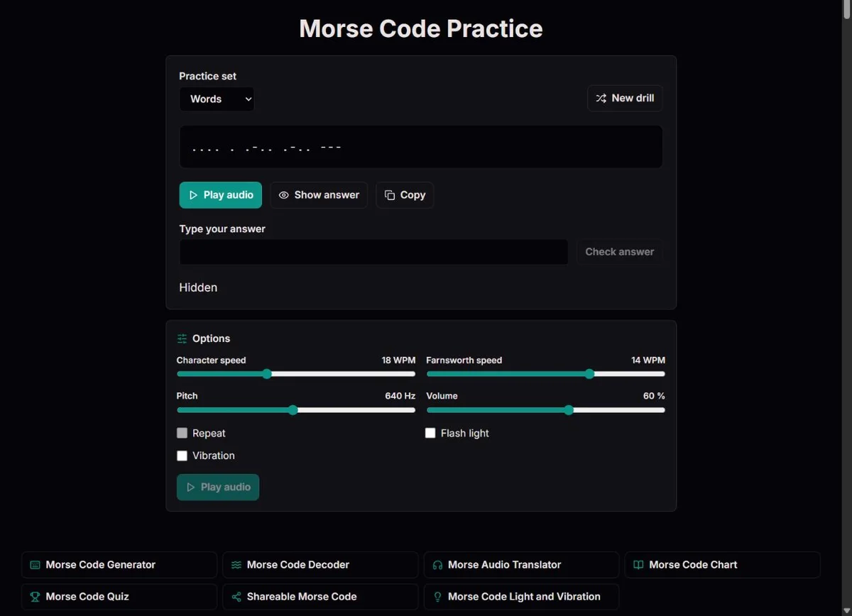Image resolution: width=852 pixels, height=616 pixels.
Task: Open the Morse Code Decoder link
Action: pyautogui.click(x=320, y=565)
